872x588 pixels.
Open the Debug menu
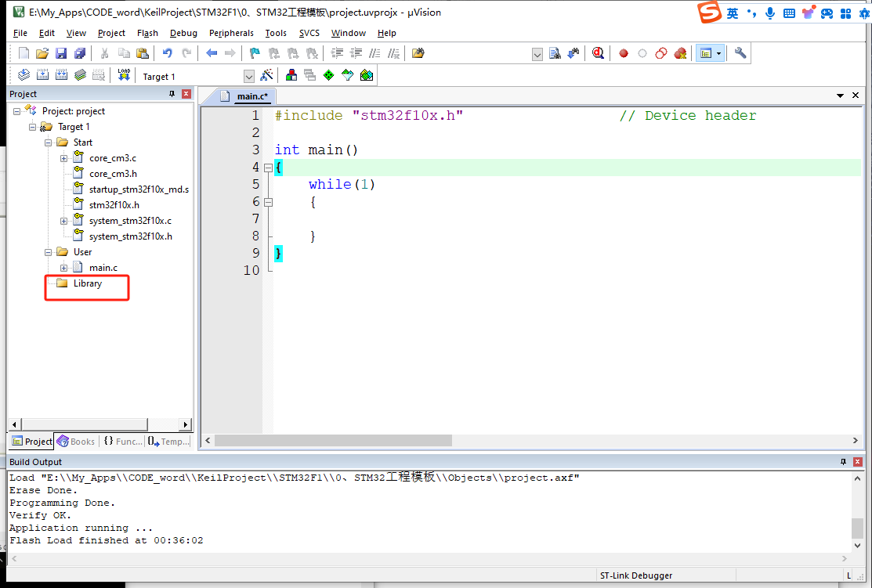tap(183, 33)
